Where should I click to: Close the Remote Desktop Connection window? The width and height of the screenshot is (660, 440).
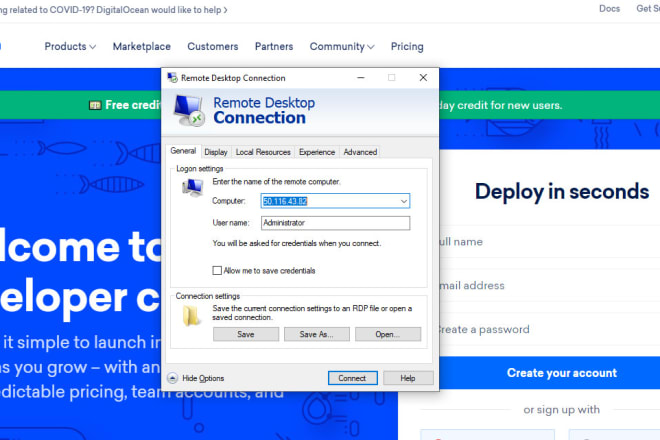point(423,77)
